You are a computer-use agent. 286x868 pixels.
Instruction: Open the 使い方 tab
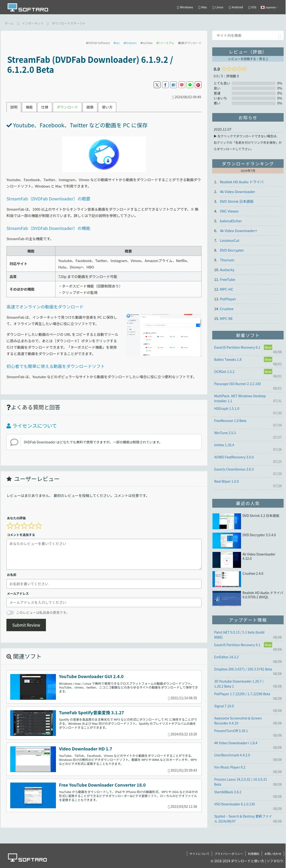[107, 107]
